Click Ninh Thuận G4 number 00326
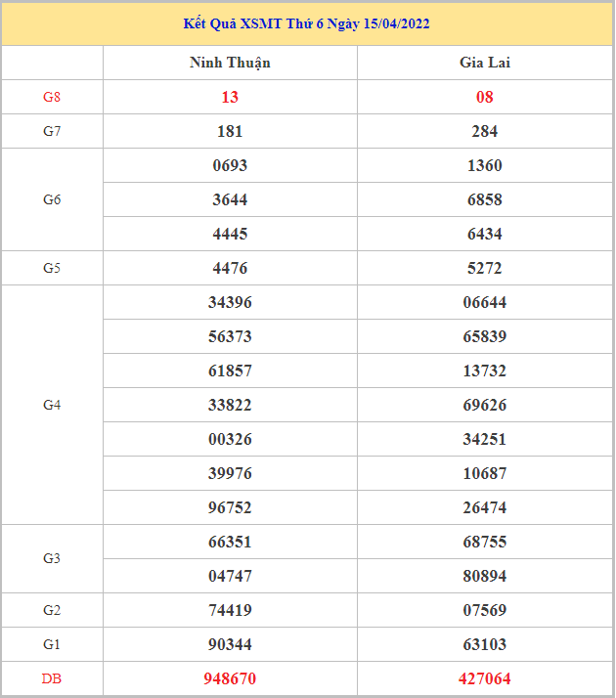The image size is (616, 698). point(230,439)
